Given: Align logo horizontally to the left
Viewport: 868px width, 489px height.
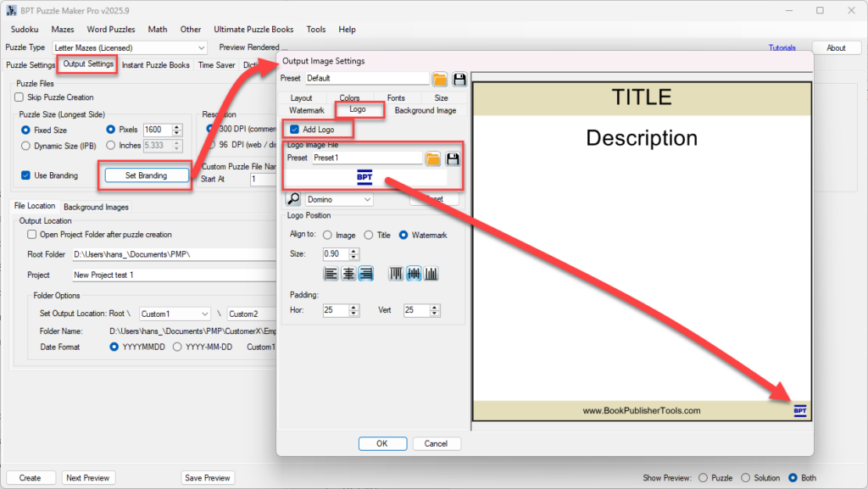Looking at the screenshot, I should pos(331,274).
